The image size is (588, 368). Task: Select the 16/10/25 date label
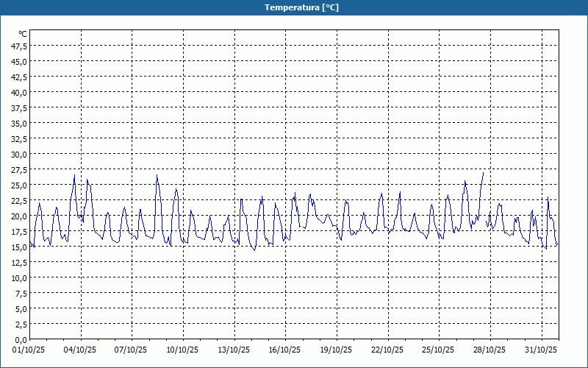pyautogui.click(x=285, y=349)
